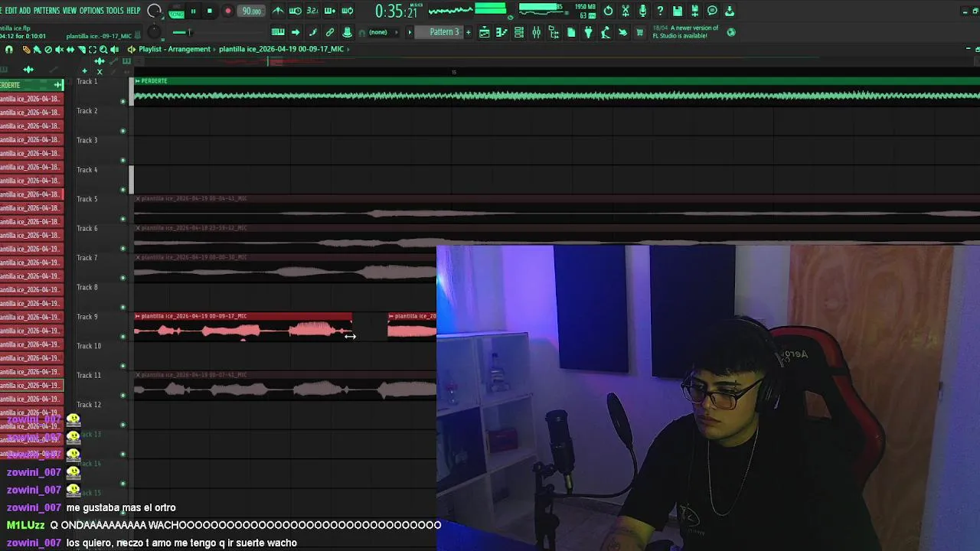Click the globe icon beside update notice

coord(731,32)
